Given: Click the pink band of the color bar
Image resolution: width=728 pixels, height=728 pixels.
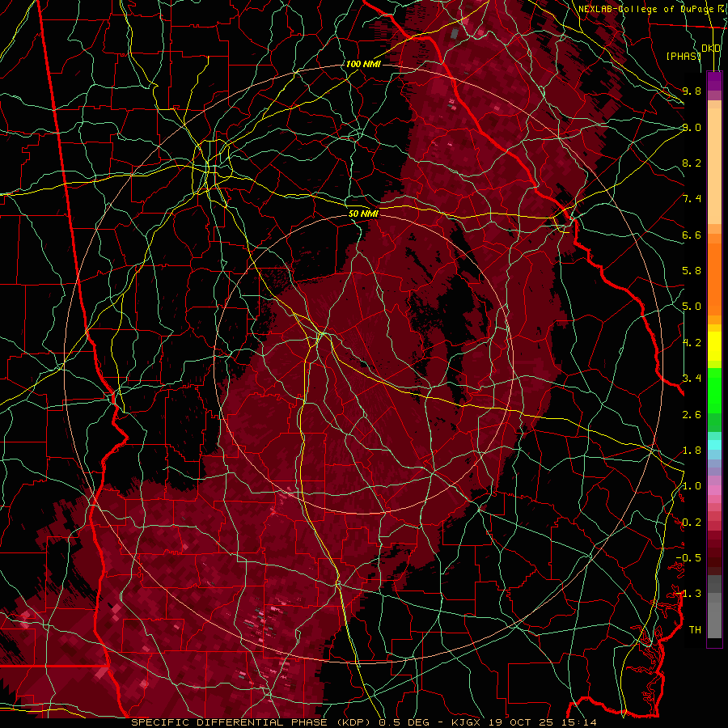Looking at the screenshot, I should click(714, 490).
